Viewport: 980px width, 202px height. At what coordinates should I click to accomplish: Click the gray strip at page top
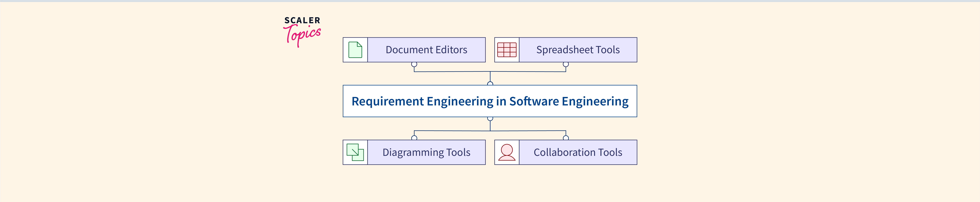490,1
